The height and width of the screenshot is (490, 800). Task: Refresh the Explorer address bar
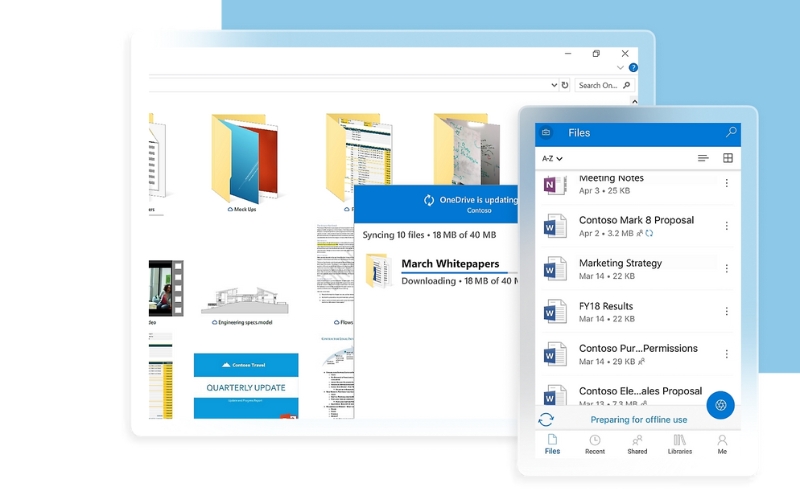pyautogui.click(x=565, y=85)
